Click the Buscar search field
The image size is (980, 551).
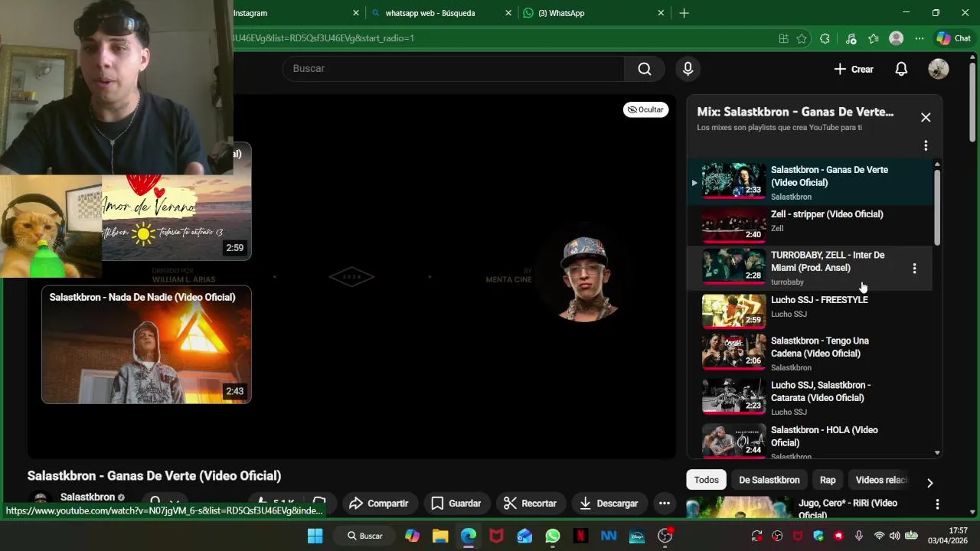453,69
